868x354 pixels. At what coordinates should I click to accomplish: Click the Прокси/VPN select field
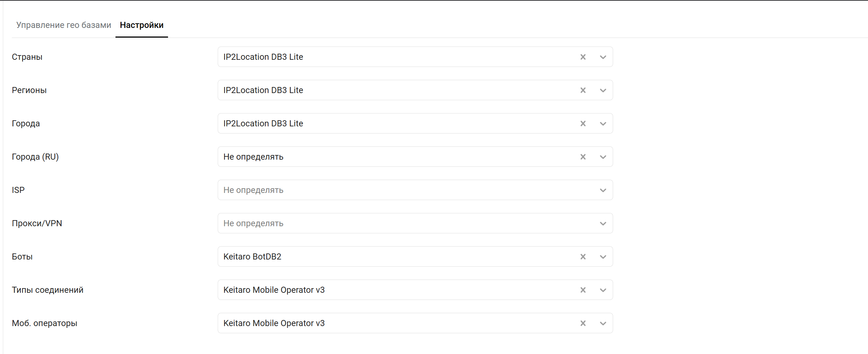[393, 223]
